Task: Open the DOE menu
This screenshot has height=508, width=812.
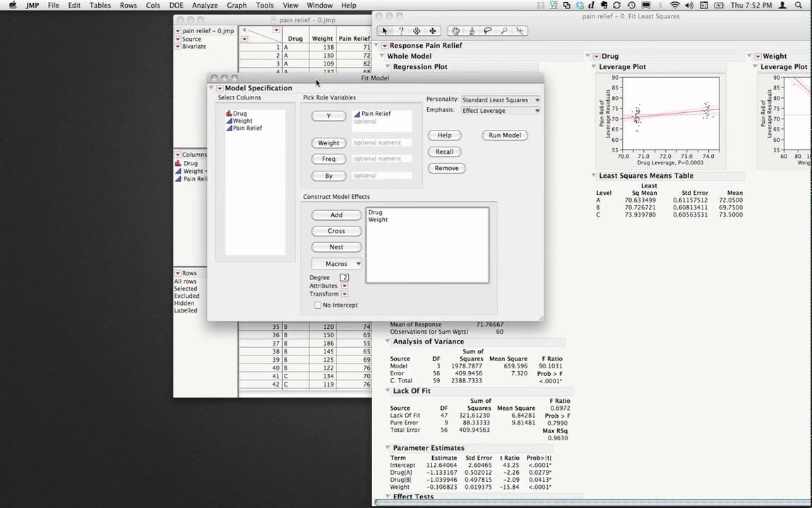Action: pos(176,5)
